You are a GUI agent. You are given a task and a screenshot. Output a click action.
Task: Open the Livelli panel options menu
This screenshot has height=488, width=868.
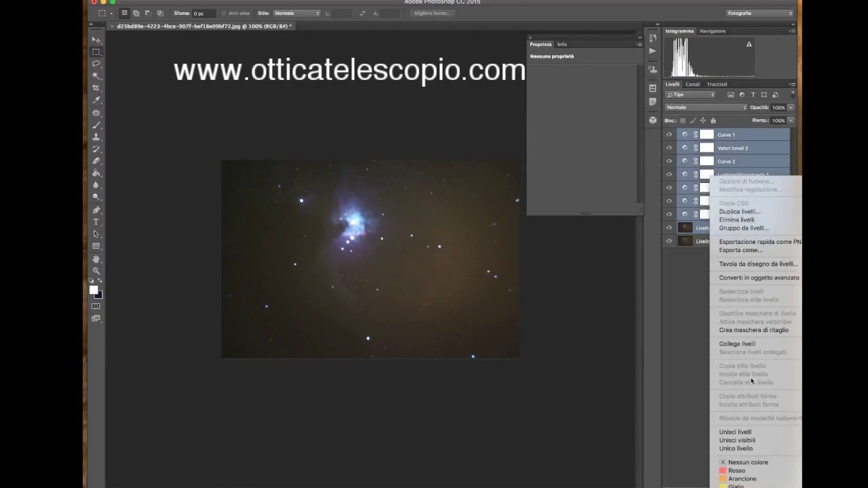(792, 84)
